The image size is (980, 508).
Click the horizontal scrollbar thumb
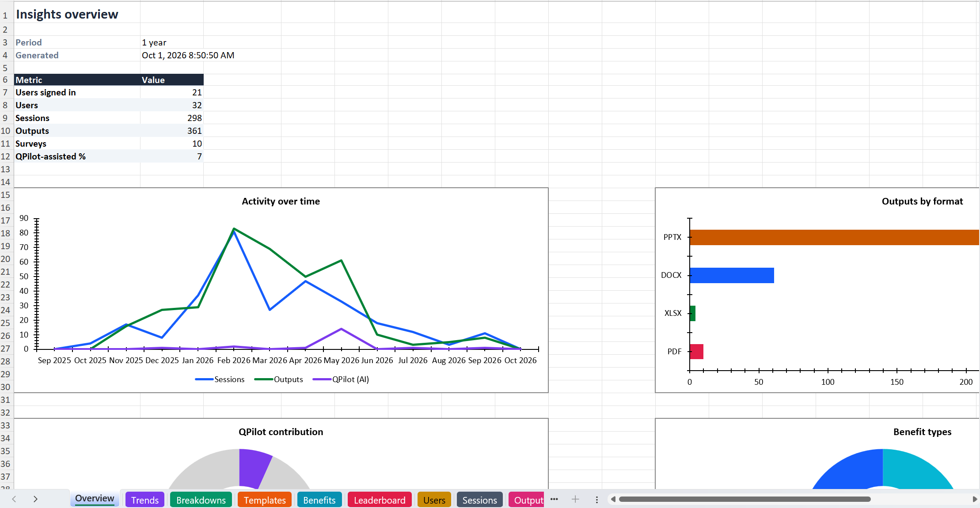(x=744, y=499)
